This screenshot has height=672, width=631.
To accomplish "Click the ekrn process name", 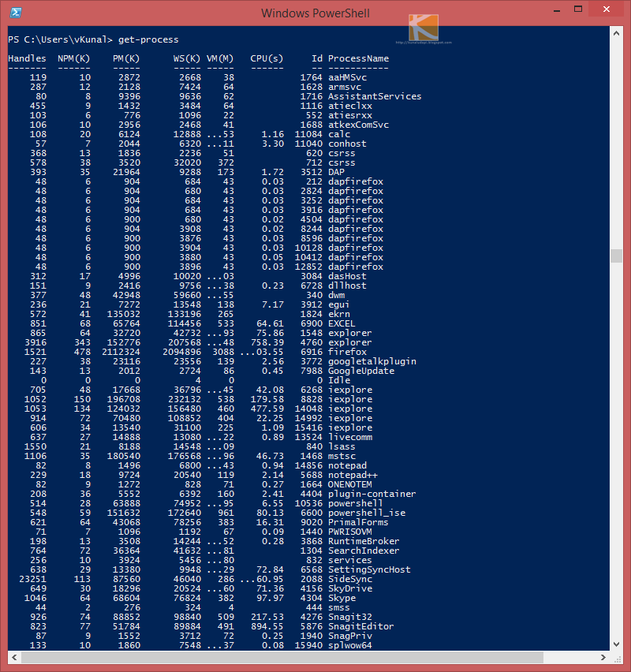I will tap(339, 314).
